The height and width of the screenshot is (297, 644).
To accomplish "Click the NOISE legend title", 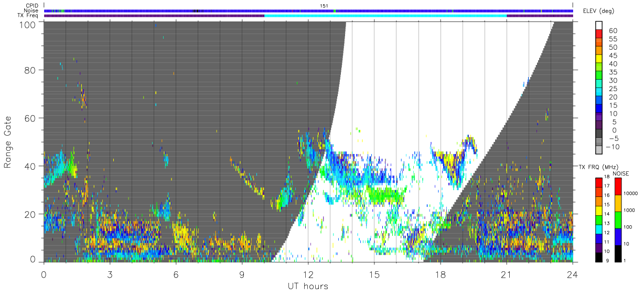I will tap(620, 173).
